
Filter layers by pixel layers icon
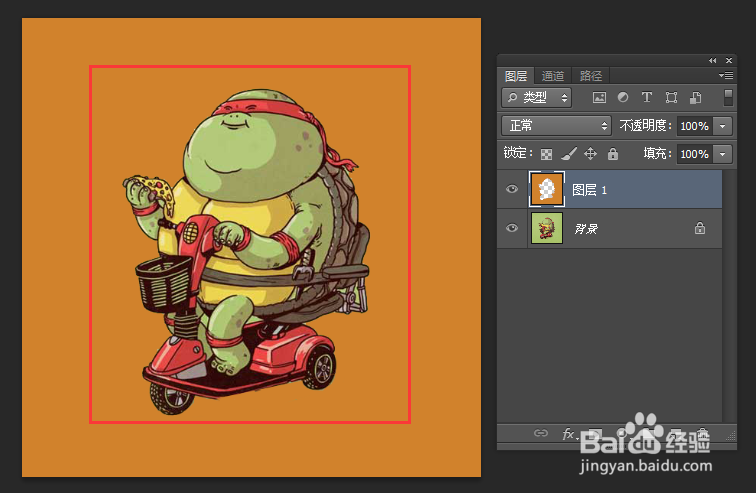[599, 98]
